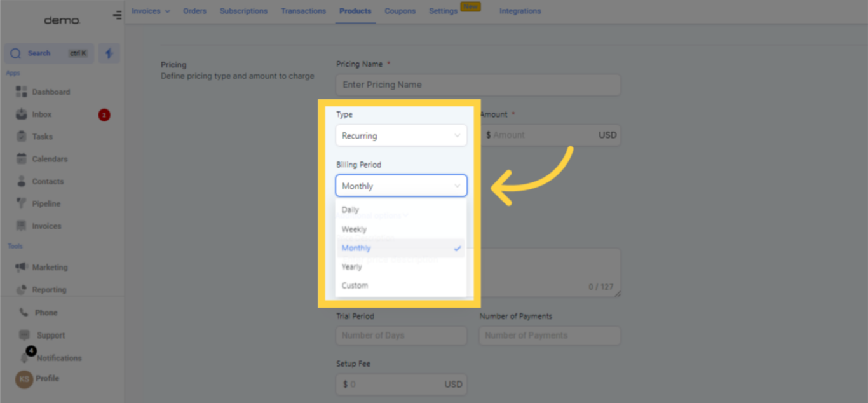This screenshot has width=868, height=403.
Task: Click the Dashboard icon in sidebar
Action: click(22, 92)
